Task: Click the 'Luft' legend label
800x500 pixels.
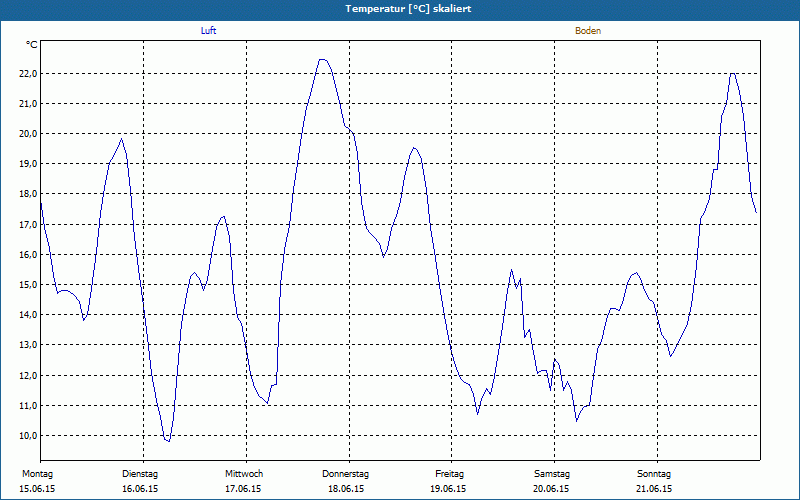Action: [208, 31]
